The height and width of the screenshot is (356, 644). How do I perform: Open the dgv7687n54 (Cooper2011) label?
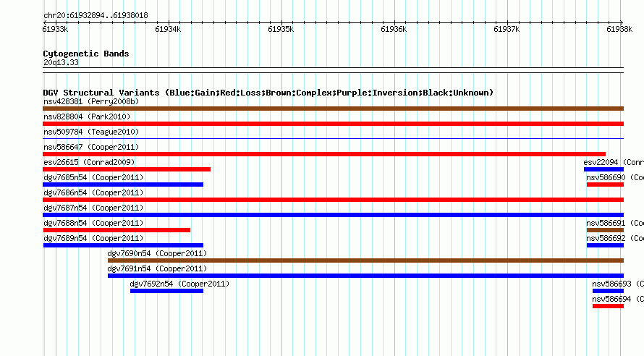coord(93,208)
